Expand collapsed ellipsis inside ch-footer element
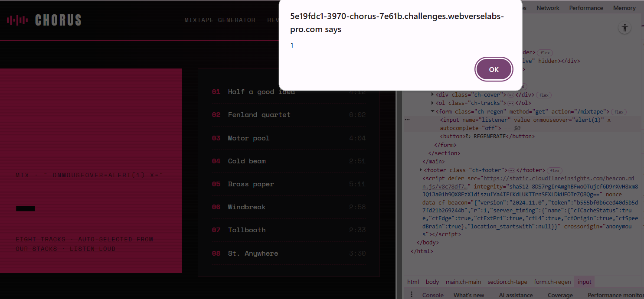 click(511, 170)
